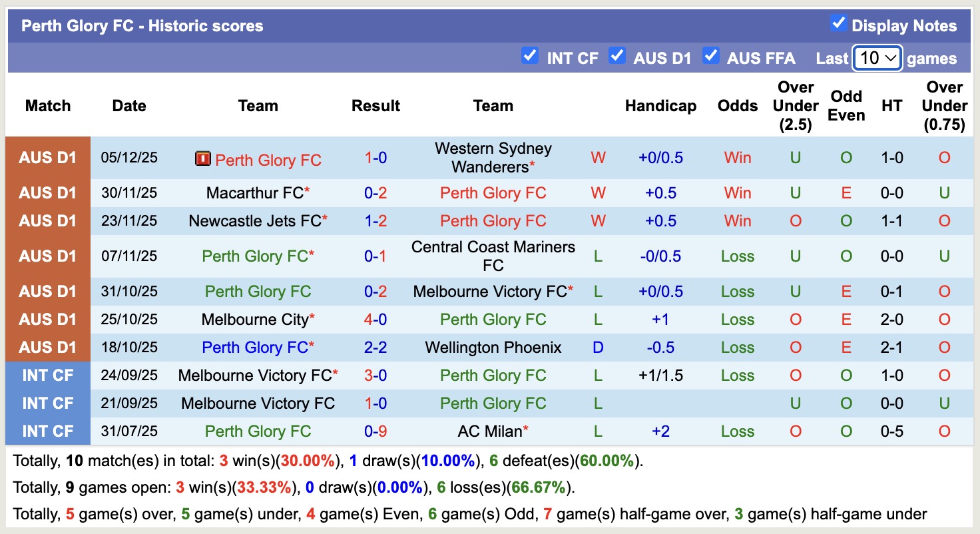Click the Handicap column header
The width and height of the screenshot is (980, 534).
[x=660, y=105]
